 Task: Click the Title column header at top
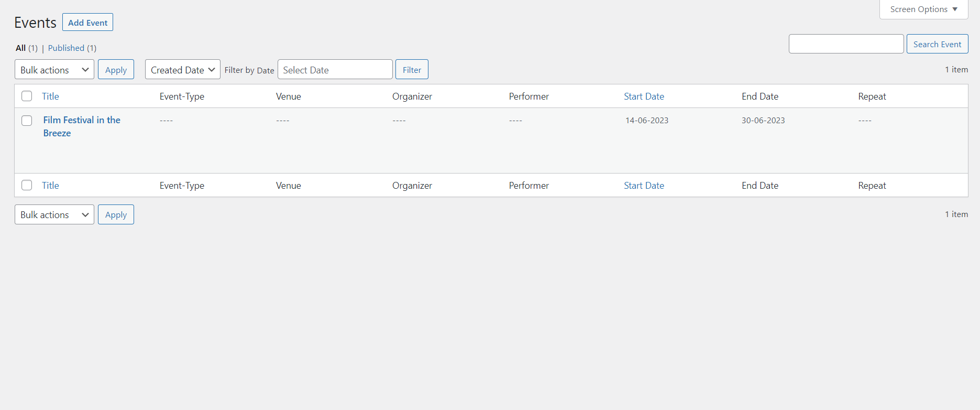[x=50, y=96]
